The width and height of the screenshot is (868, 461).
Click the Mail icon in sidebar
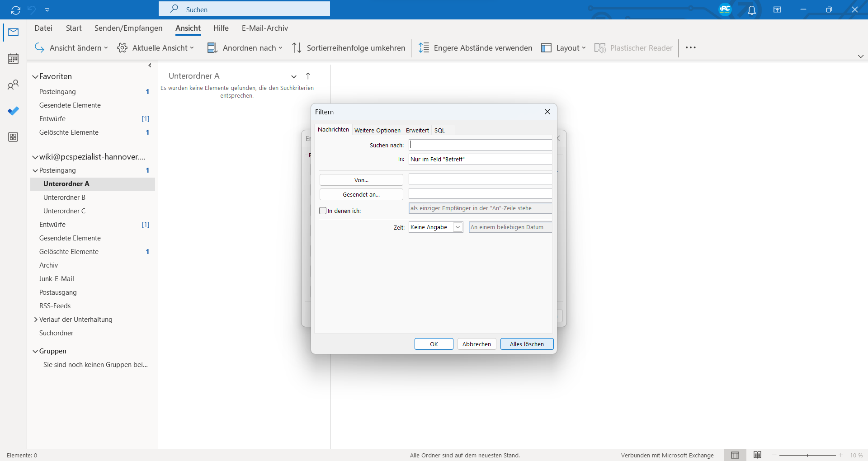tap(13, 32)
